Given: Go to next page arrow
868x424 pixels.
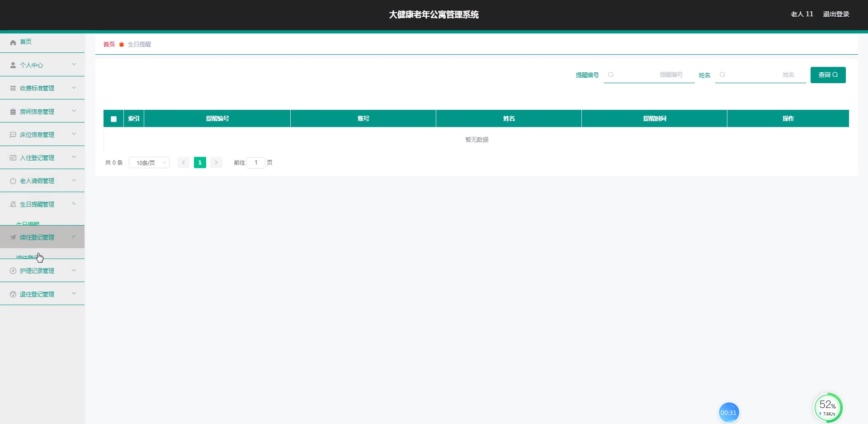Looking at the screenshot, I should [x=216, y=163].
